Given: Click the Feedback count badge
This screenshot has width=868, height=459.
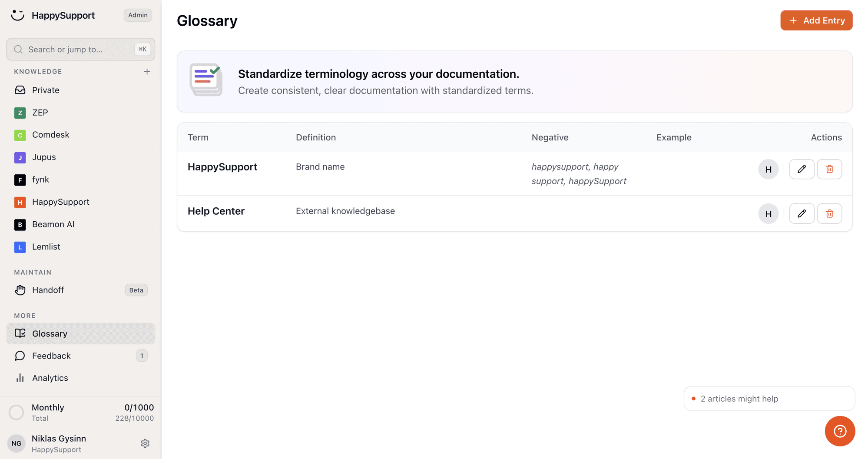Looking at the screenshot, I should click(142, 356).
